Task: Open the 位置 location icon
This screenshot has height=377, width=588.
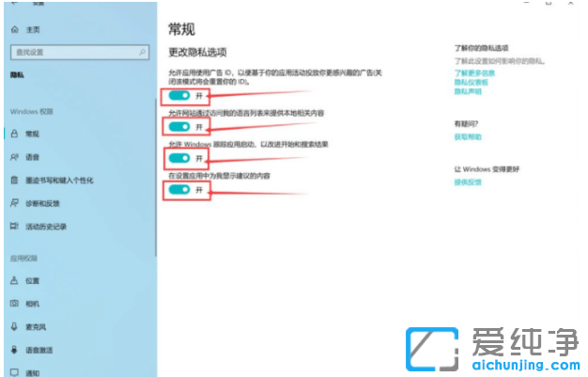Action: [14, 280]
